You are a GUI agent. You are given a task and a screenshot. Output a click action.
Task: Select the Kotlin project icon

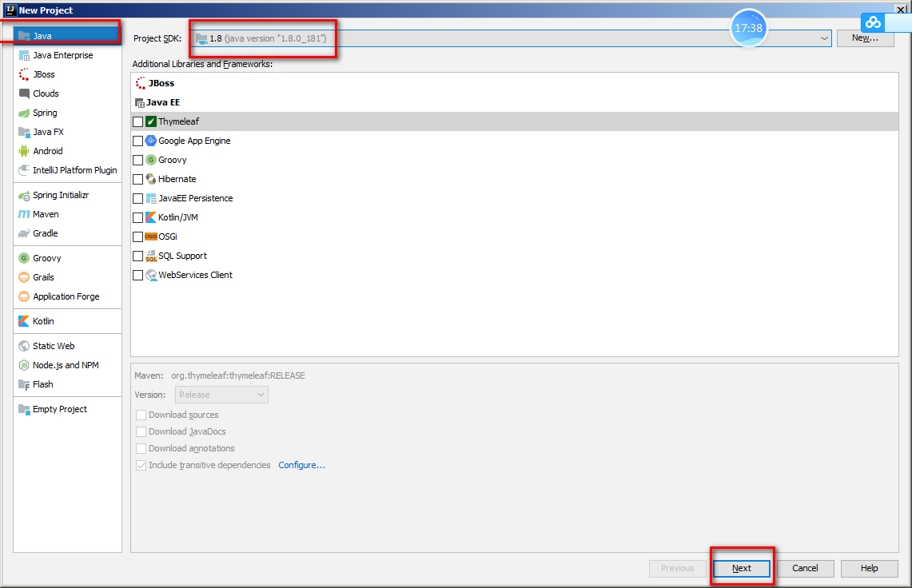24,321
